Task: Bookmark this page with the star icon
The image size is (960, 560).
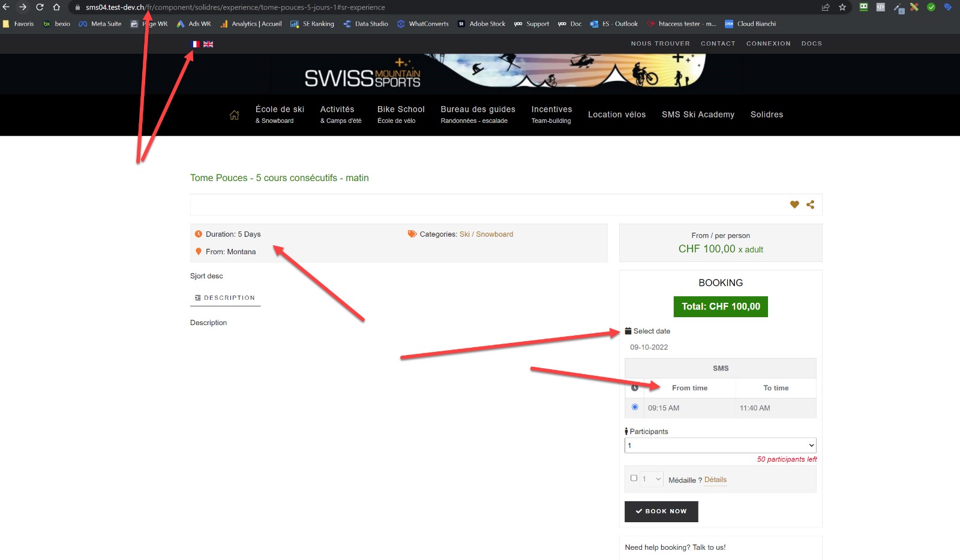Action: [842, 7]
